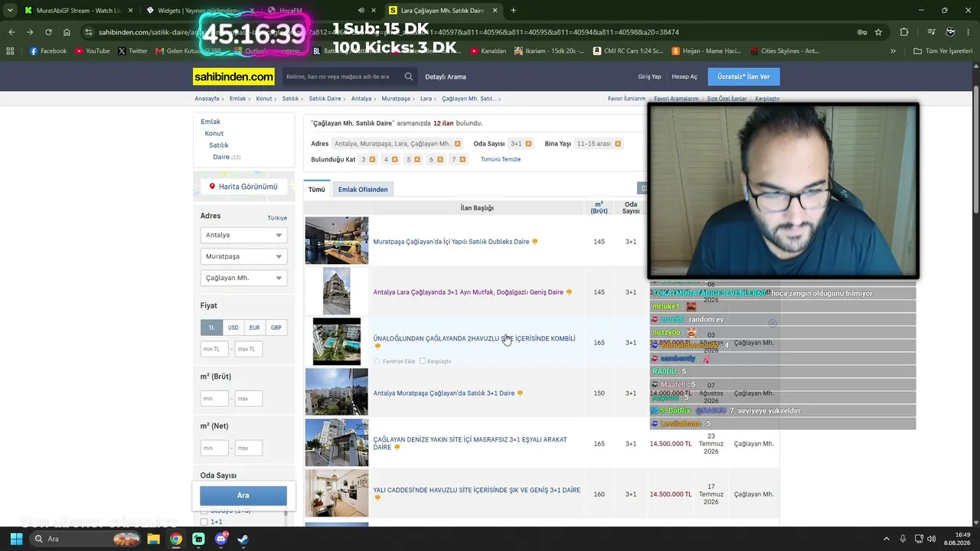
Task: Tick the Karşılaştır checkbox on ÜNALOĞLUNDAN listing
Action: coord(422,361)
